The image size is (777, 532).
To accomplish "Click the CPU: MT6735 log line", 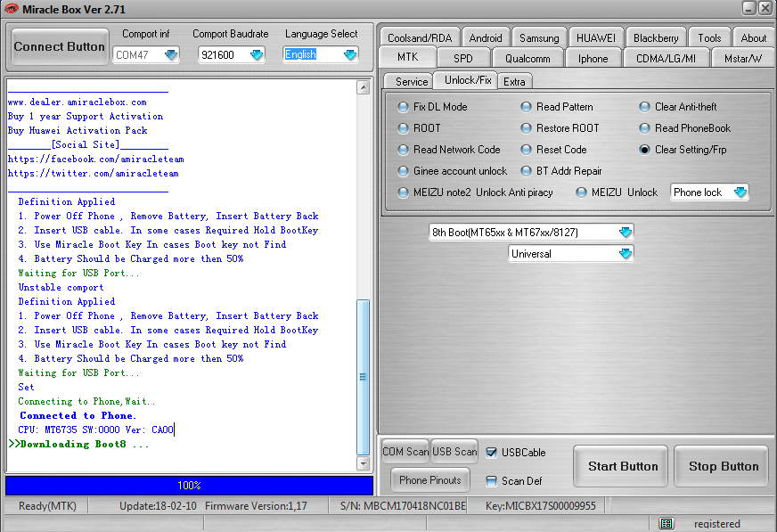I will click(x=96, y=430).
